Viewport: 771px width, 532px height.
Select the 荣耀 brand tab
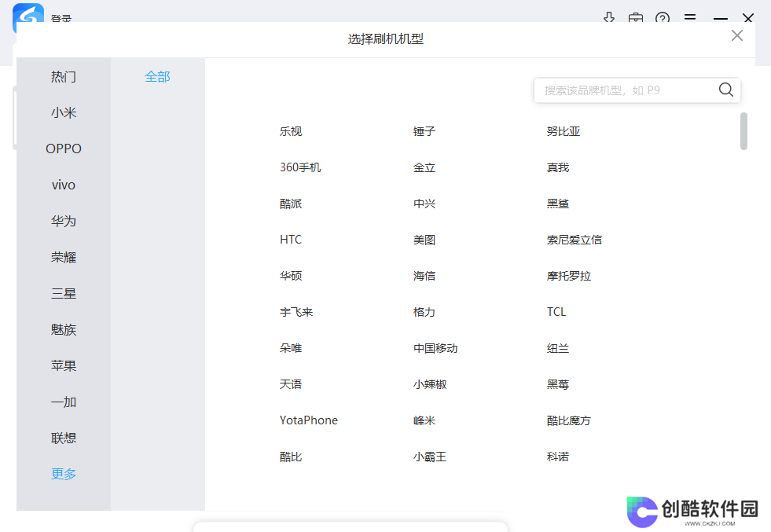pyautogui.click(x=64, y=257)
